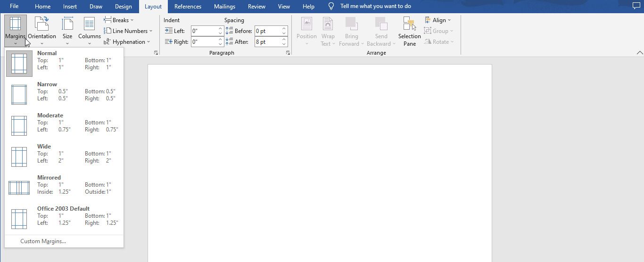This screenshot has height=262, width=644.
Task: Open the Selection Pane
Action: click(409, 31)
